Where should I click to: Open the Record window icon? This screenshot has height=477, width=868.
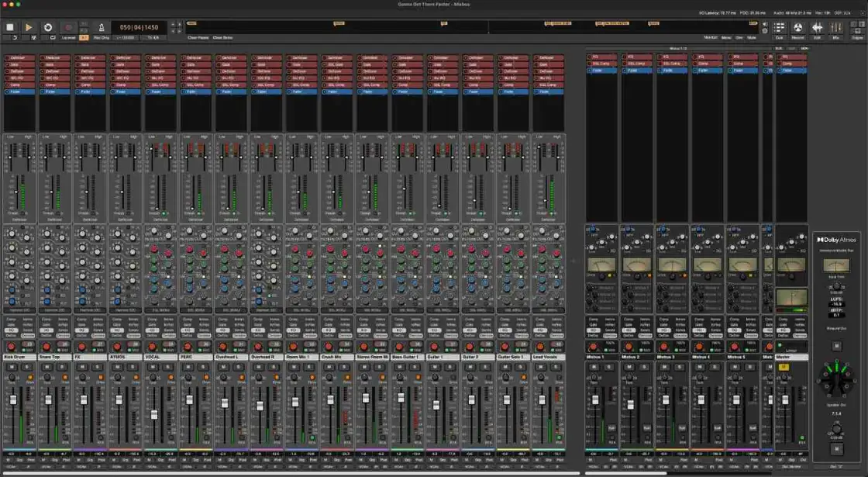[797, 29]
